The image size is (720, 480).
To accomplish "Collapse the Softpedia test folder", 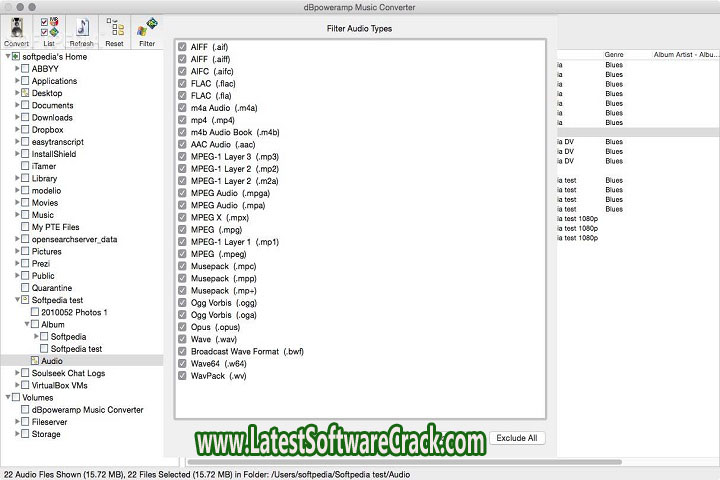I will (x=15, y=300).
